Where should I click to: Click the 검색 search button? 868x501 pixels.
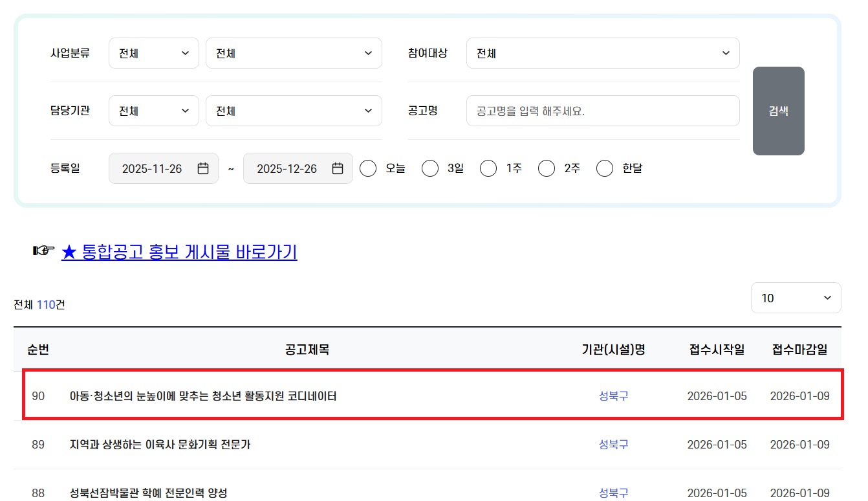pyautogui.click(x=778, y=111)
